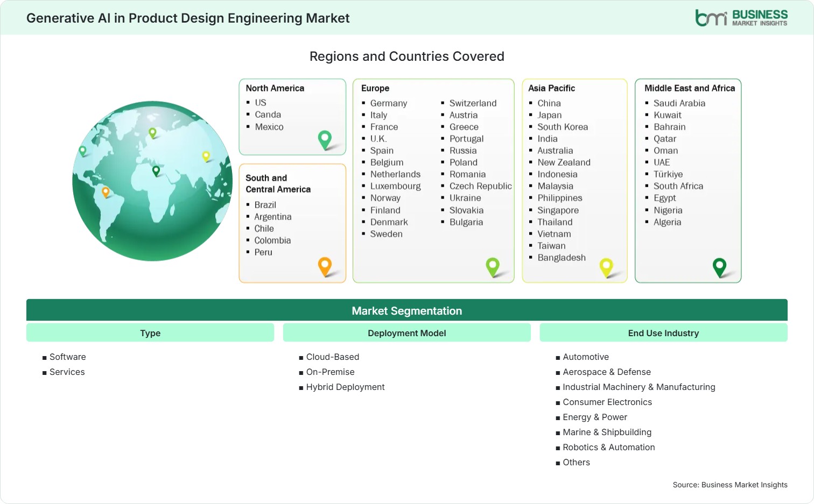Click the orange pin in South and Central America card
Viewport: 814px width, 504px height.
pyautogui.click(x=325, y=267)
